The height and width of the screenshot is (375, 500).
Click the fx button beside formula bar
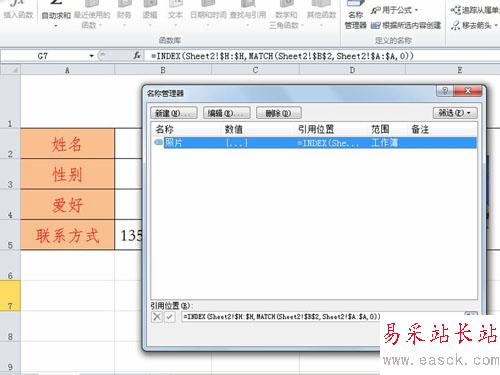click(137, 56)
